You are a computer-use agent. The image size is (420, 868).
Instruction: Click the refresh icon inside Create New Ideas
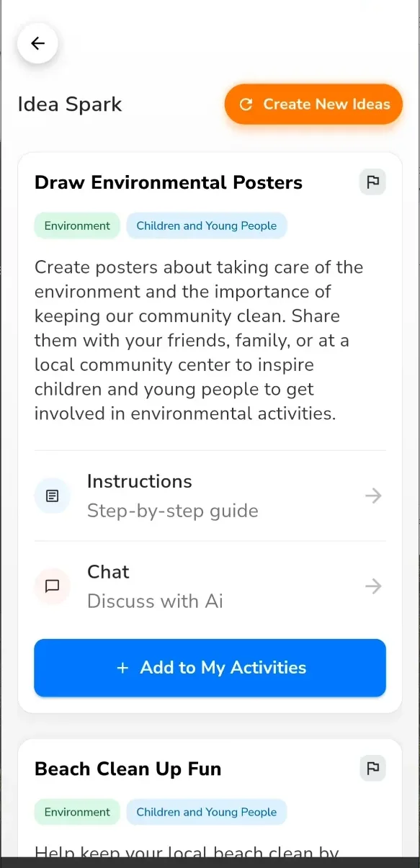(246, 104)
